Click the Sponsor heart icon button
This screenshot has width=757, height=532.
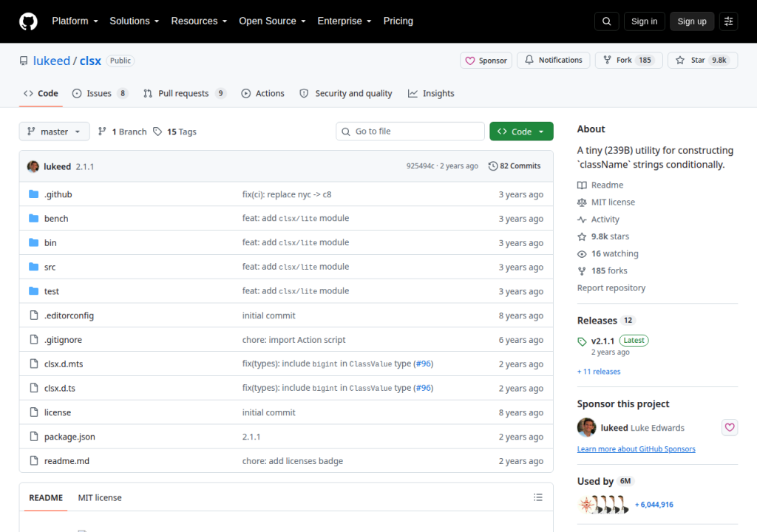pyautogui.click(x=486, y=61)
